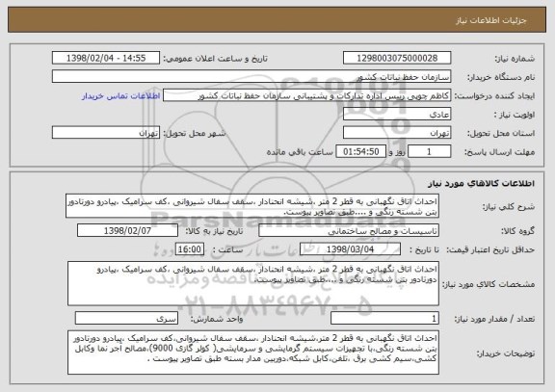The height and width of the screenshot is (392, 555).
Task: Select the announcement date field 1398/02/04 - 14:55
Action: tap(106, 58)
